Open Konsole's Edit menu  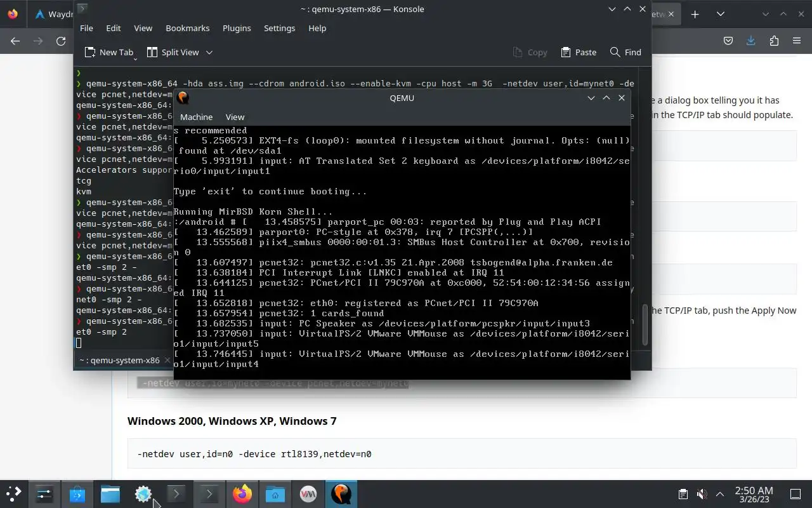[114, 28]
